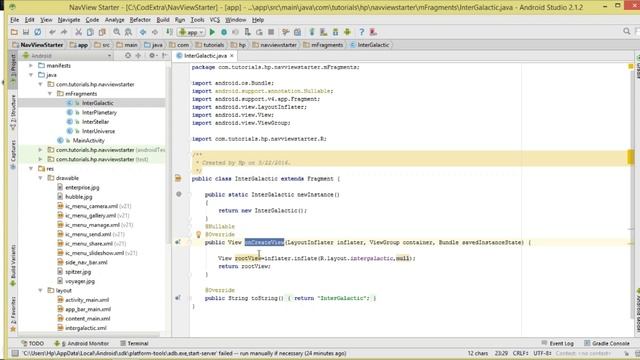This screenshot has width=640, height=360.
Task: Open the Build menu
Action: 163,20
